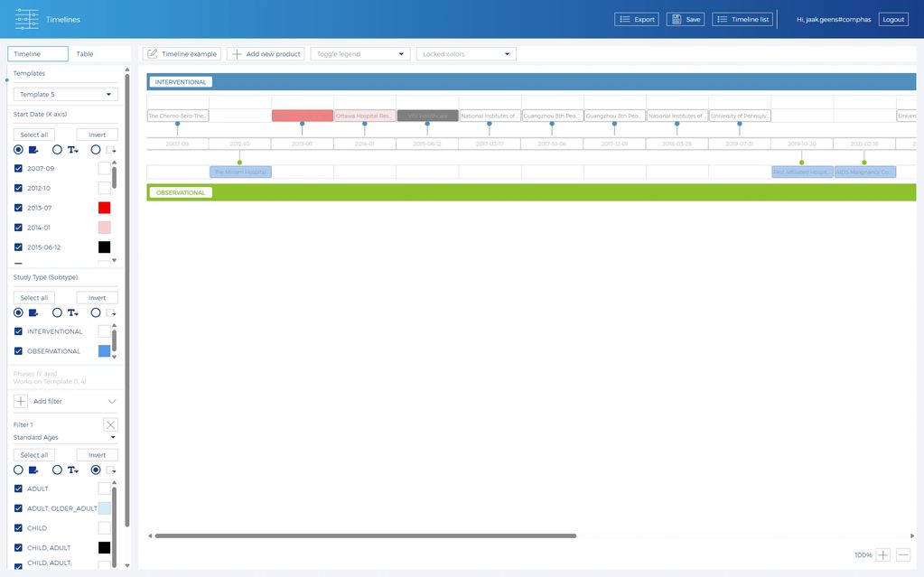Open the Timeline list
This screenshot has height=577, width=924.
(x=743, y=19)
